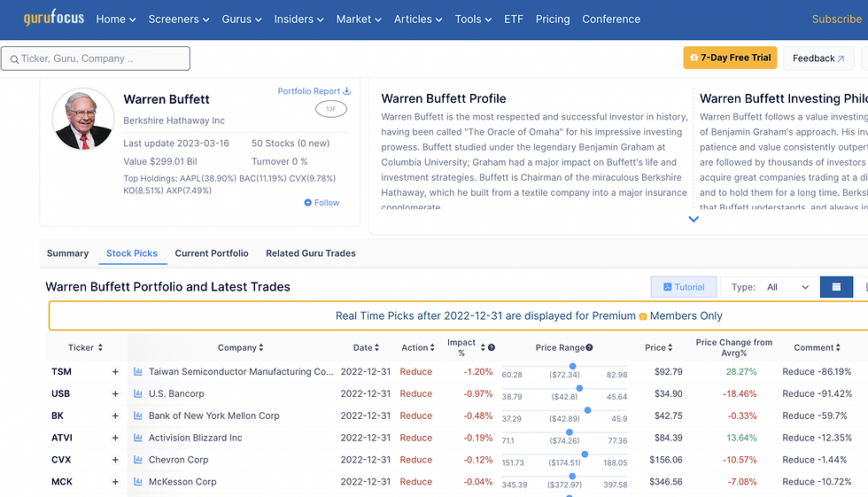
Task: Open the Gurus menu dropdown
Action: pyautogui.click(x=241, y=19)
